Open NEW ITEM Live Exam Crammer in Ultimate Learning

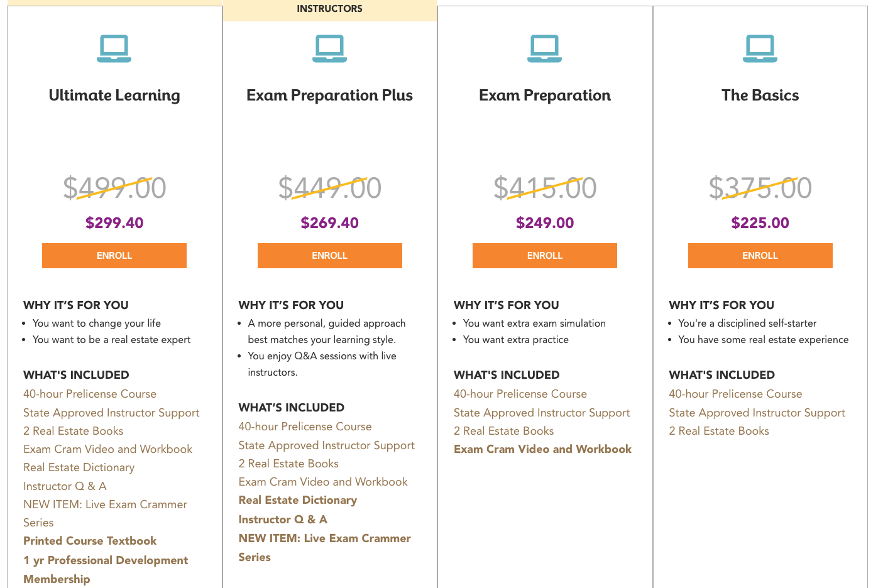tap(105, 513)
